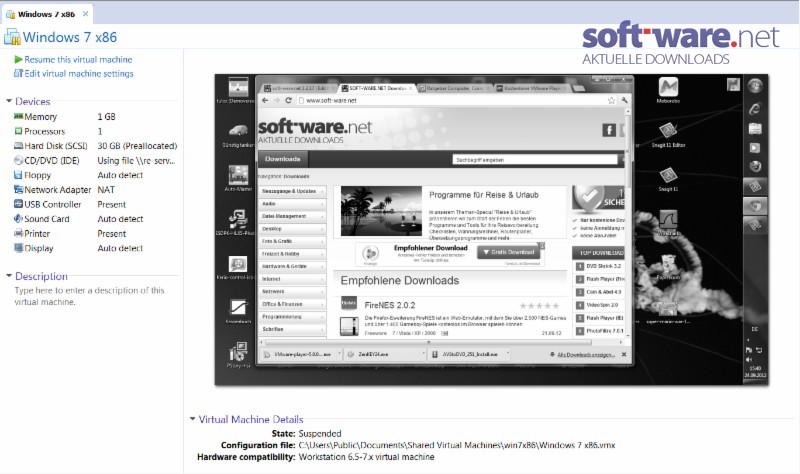800x474 pixels.
Task: Click the configuration file path text
Action: pyautogui.click(x=457, y=445)
